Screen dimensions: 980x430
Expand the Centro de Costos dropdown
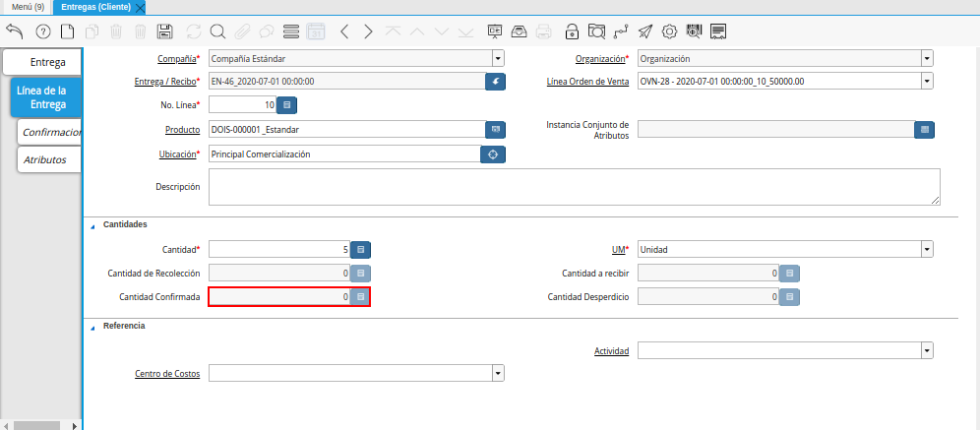point(498,374)
